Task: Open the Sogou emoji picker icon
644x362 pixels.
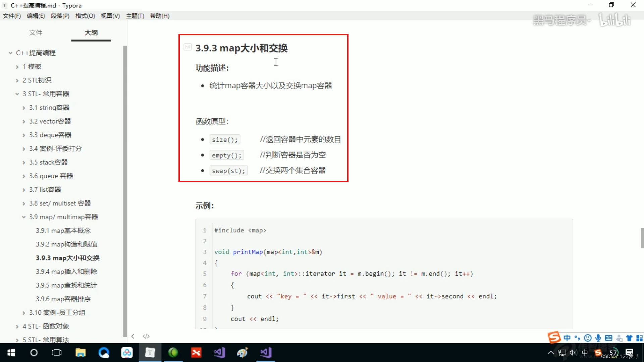Action: [x=588, y=338]
